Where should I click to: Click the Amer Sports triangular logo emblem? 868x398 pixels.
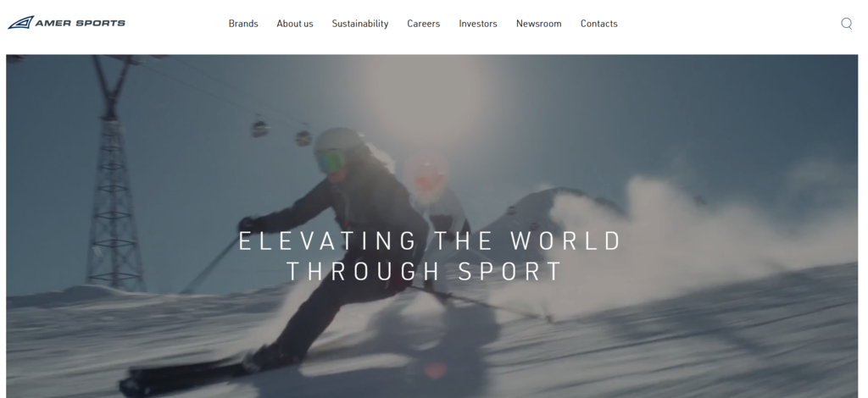pyautogui.click(x=21, y=23)
